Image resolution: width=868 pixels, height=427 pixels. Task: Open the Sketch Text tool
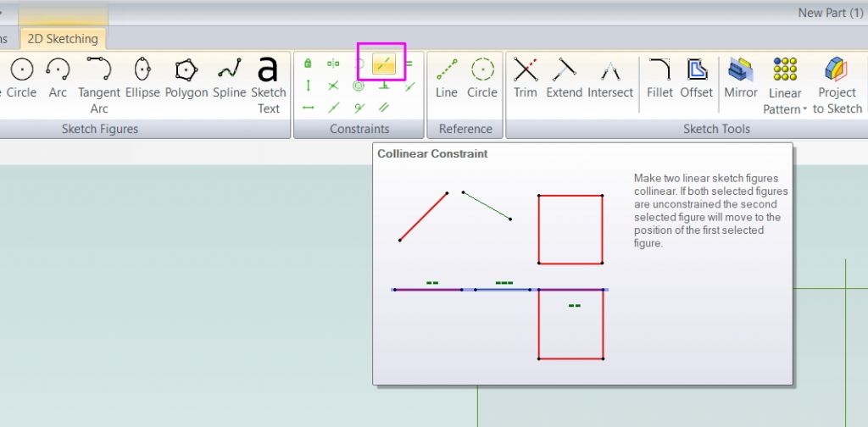[x=268, y=86]
